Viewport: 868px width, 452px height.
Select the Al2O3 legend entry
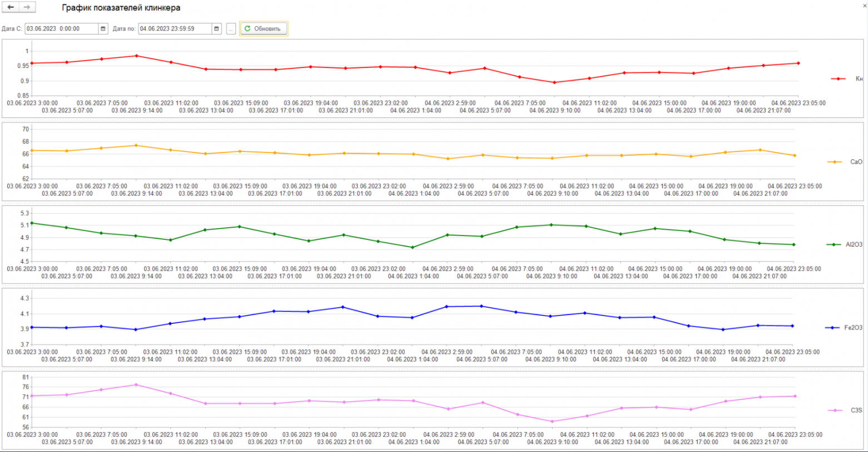pyautogui.click(x=844, y=244)
